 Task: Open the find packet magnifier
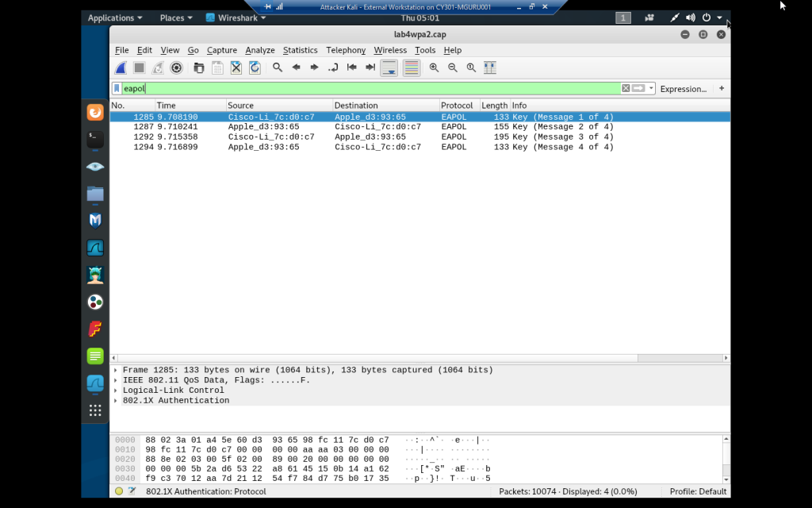click(278, 67)
